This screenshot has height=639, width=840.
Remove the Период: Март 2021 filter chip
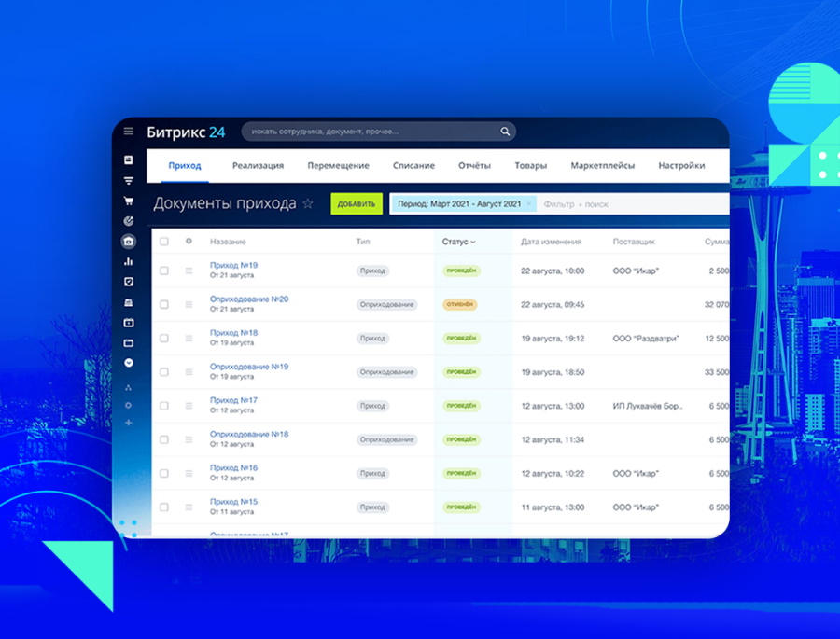coord(529,203)
